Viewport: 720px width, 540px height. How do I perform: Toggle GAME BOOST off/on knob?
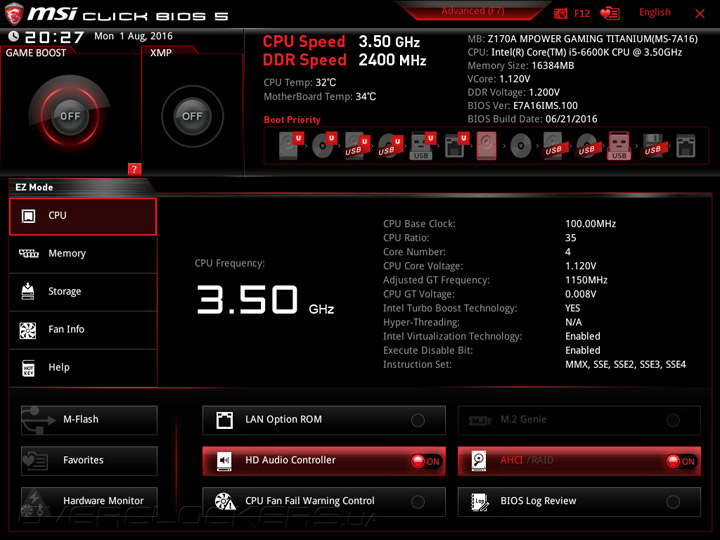click(x=70, y=116)
